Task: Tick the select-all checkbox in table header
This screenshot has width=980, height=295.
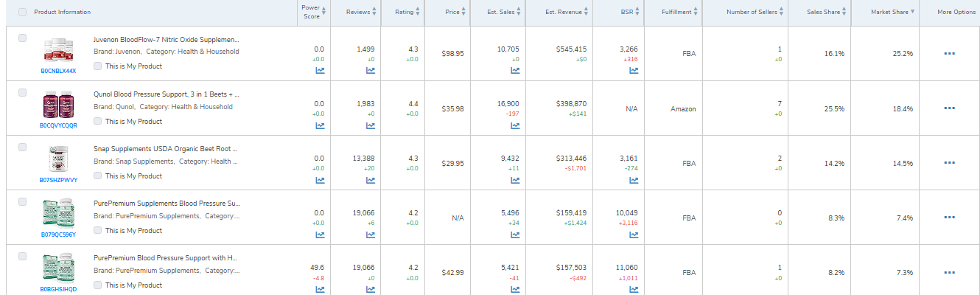Action: pos(22,12)
